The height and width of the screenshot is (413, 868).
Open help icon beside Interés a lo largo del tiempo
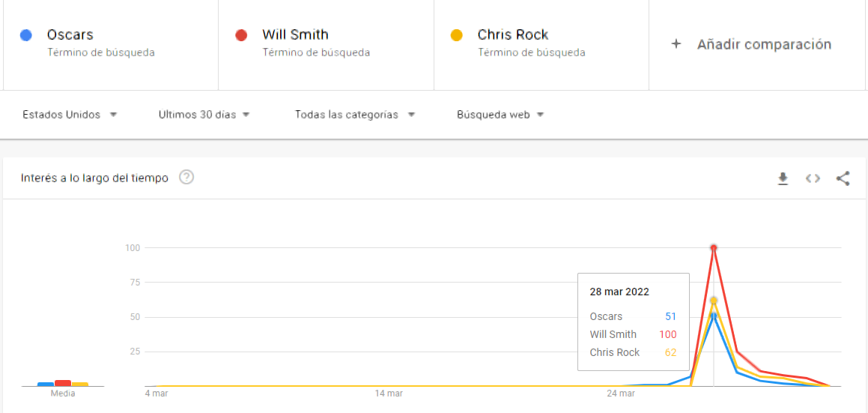[x=186, y=178]
